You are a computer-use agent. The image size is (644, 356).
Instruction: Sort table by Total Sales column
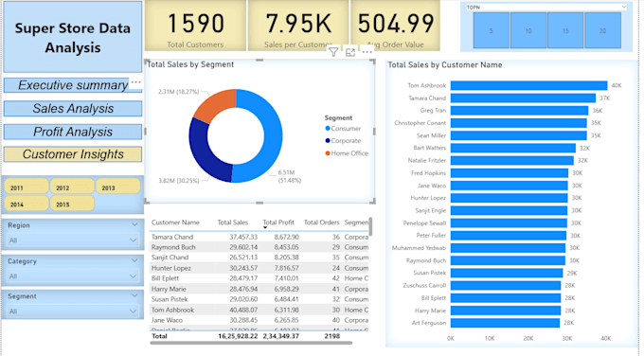click(232, 222)
